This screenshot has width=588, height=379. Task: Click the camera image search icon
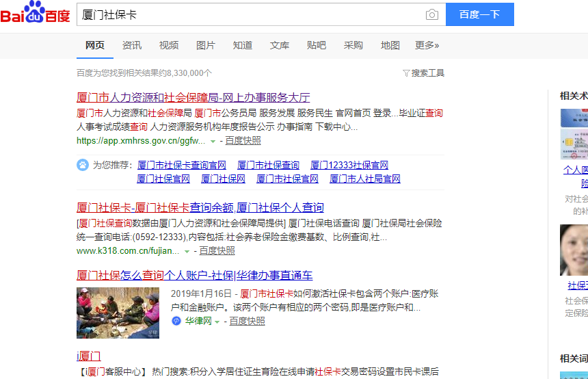point(431,14)
